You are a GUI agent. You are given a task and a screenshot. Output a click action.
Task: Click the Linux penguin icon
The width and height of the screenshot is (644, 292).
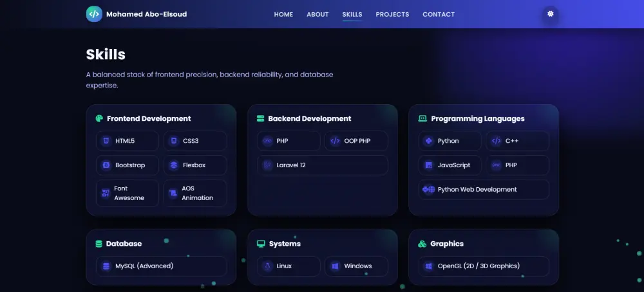click(268, 266)
